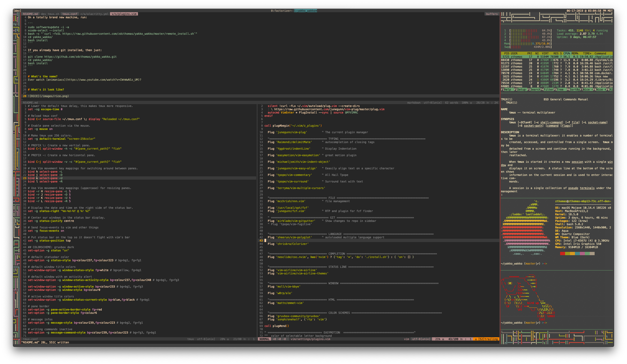Click underlined 'shell-command' in tmux synopsis
The image size is (627, 364).
pos(551,122)
